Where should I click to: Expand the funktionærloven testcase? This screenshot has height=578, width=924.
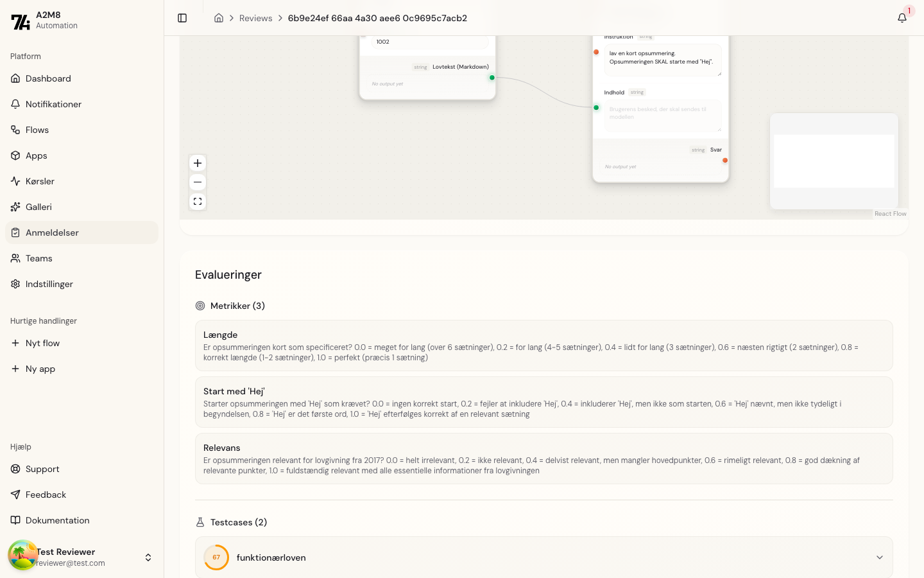coord(880,557)
